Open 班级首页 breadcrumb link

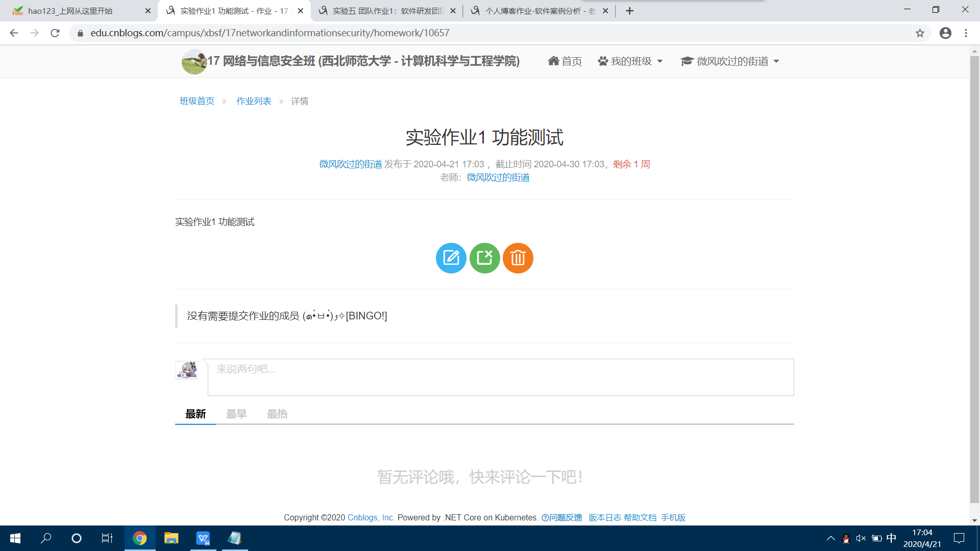click(x=197, y=101)
